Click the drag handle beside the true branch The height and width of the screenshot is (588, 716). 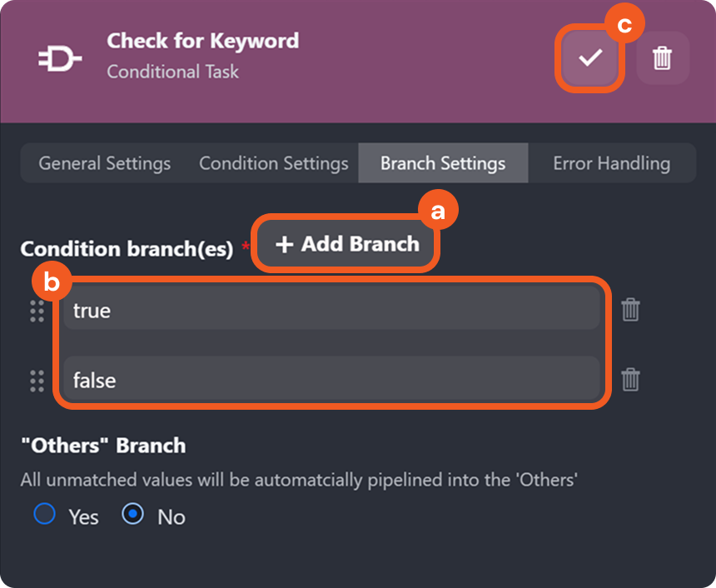pos(37,311)
